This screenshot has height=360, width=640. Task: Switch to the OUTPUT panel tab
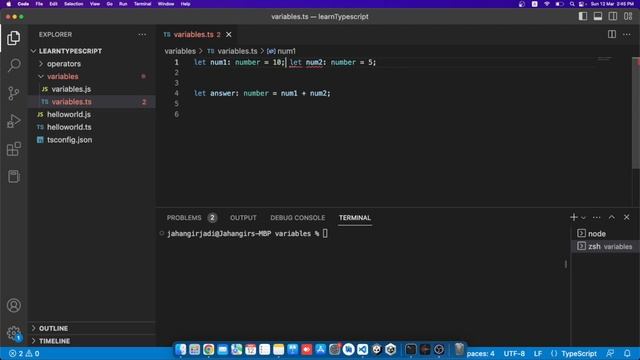[x=243, y=218]
